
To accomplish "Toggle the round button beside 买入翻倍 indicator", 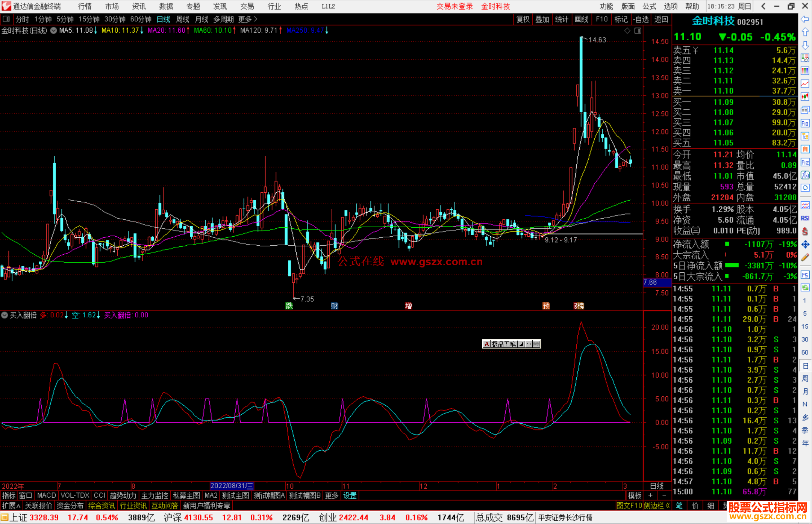I will 5,315.
